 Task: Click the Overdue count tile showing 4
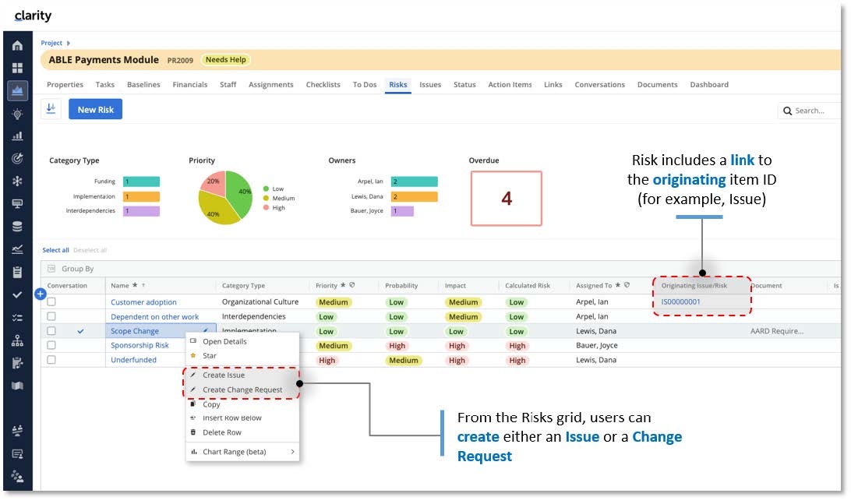point(507,199)
